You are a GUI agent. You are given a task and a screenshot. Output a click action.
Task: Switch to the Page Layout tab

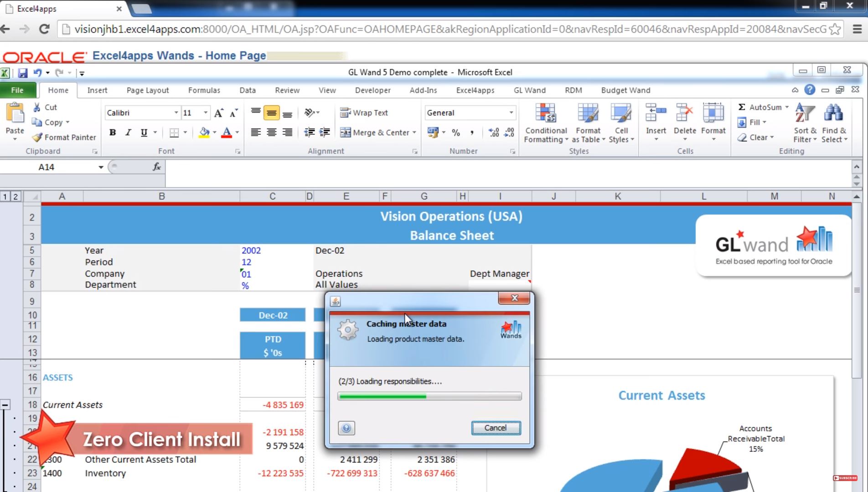coord(148,90)
